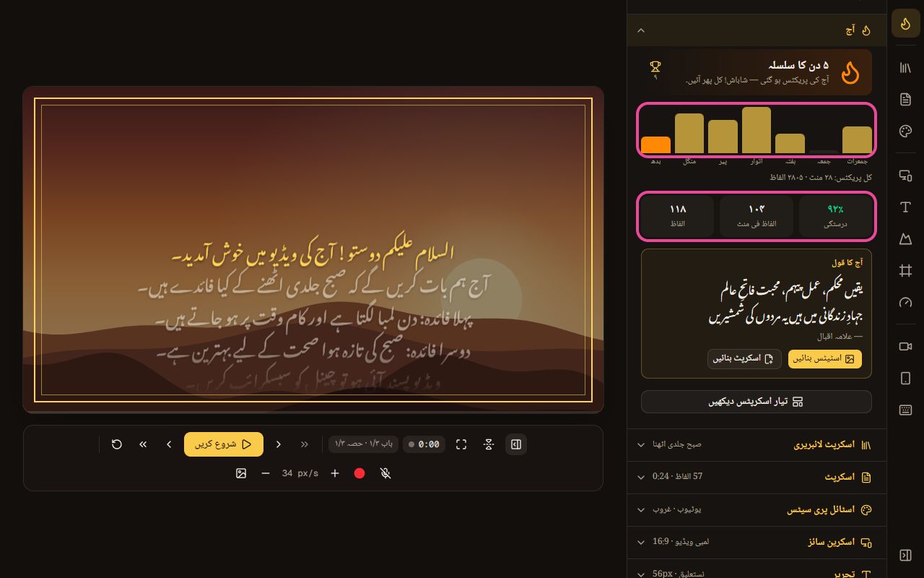
Task: Toggle the muted microphone icon
Action: coord(385,473)
